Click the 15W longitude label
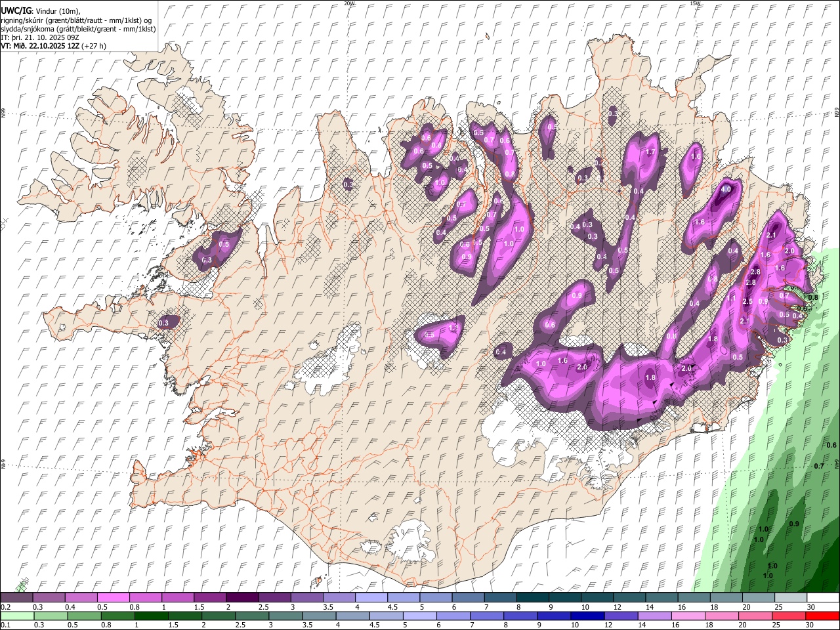 [694, 3]
